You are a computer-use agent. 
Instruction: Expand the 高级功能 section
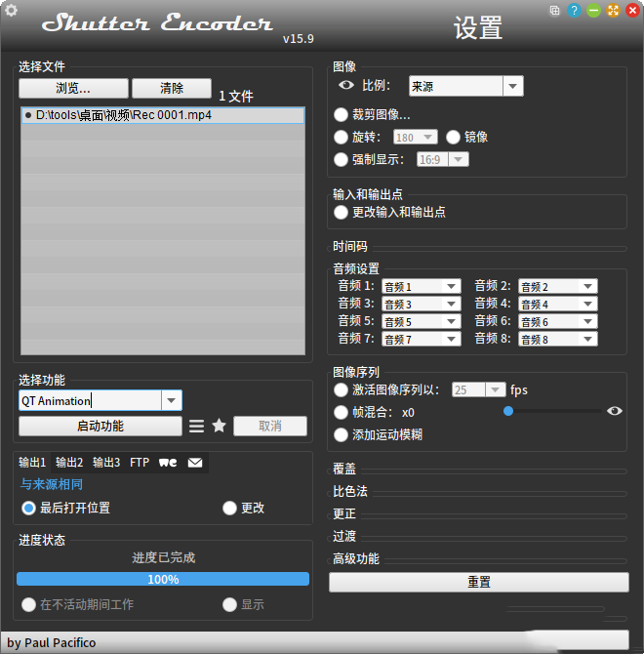pyautogui.click(x=356, y=559)
